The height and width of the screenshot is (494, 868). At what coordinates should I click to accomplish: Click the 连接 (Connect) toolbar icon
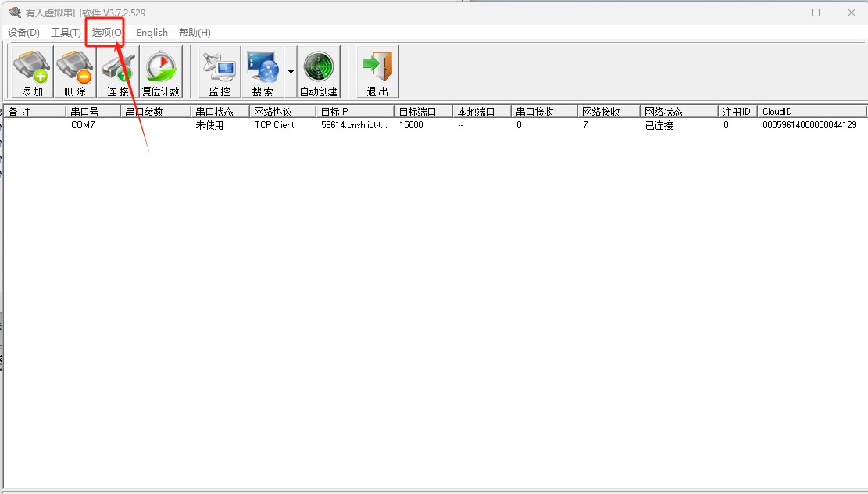tap(118, 72)
